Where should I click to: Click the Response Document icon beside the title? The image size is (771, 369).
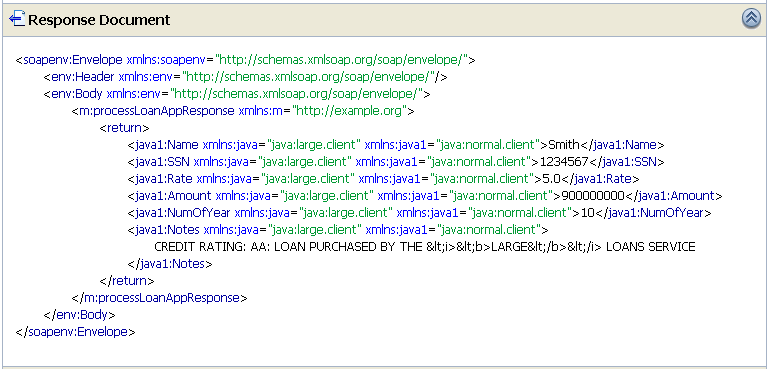[x=17, y=19]
